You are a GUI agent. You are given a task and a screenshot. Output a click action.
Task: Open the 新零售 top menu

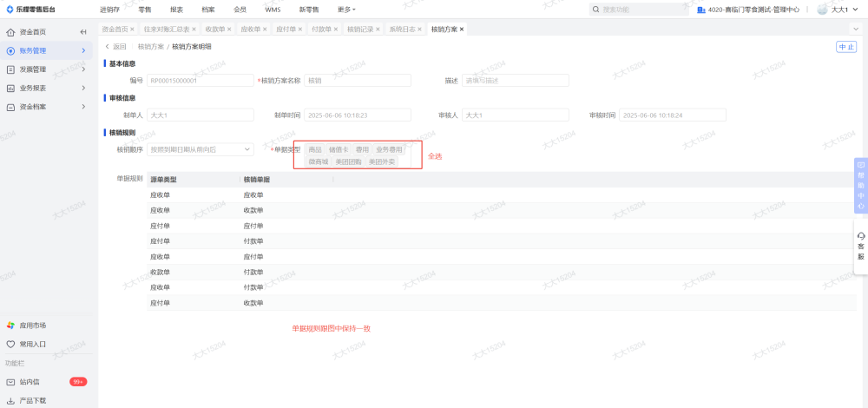click(309, 10)
